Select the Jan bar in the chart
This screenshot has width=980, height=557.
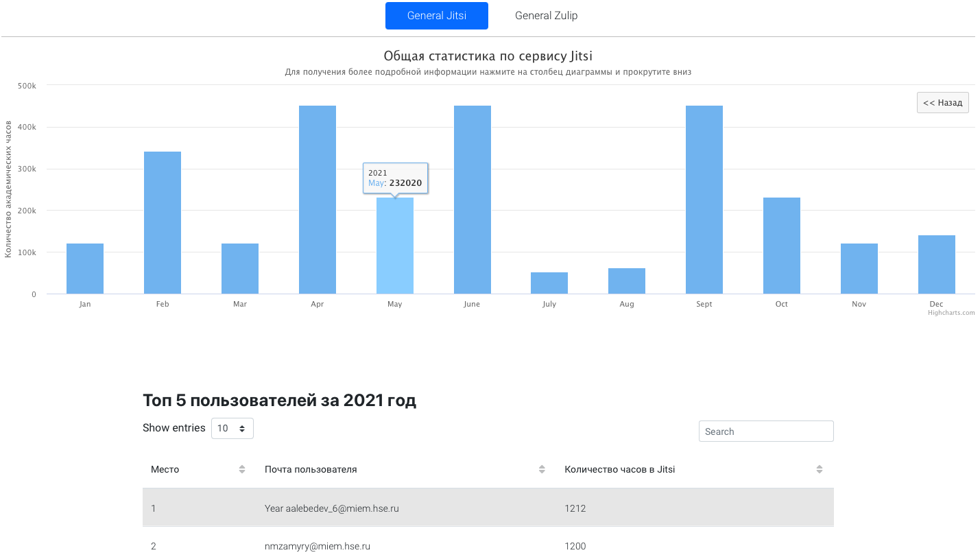point(85,269)
